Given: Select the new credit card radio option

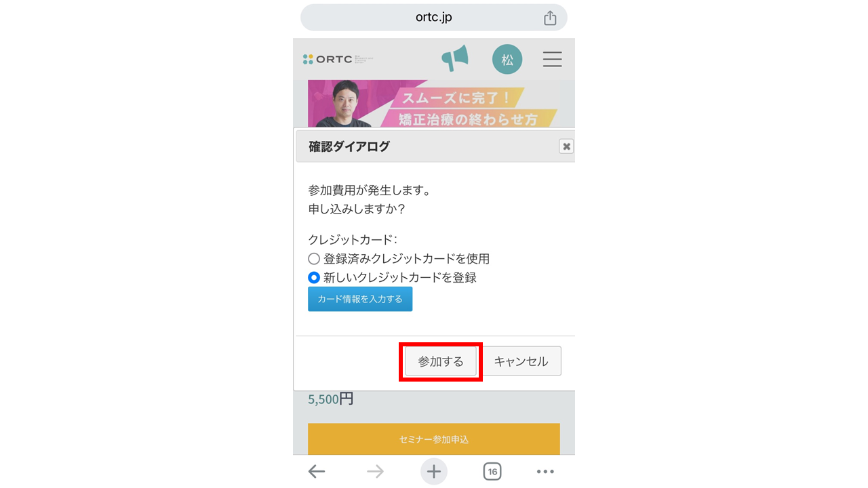Looking at the screenshot, I should (313, 277).
